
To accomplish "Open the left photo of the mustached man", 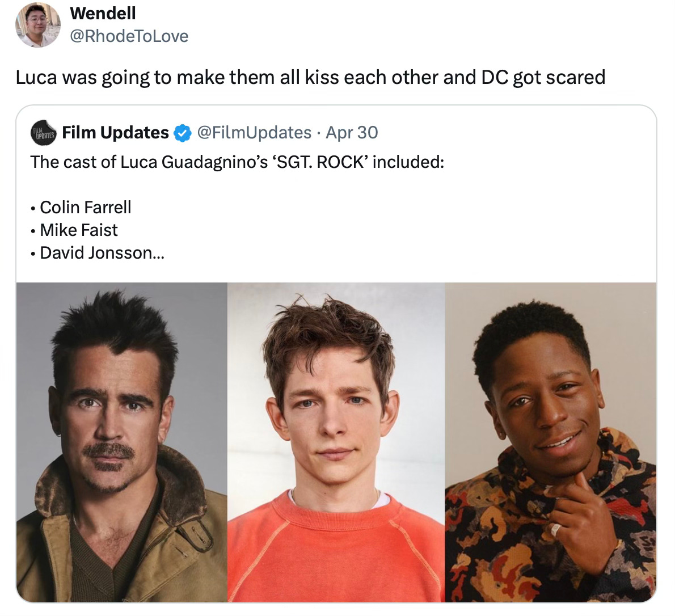I will pos(122,442).
